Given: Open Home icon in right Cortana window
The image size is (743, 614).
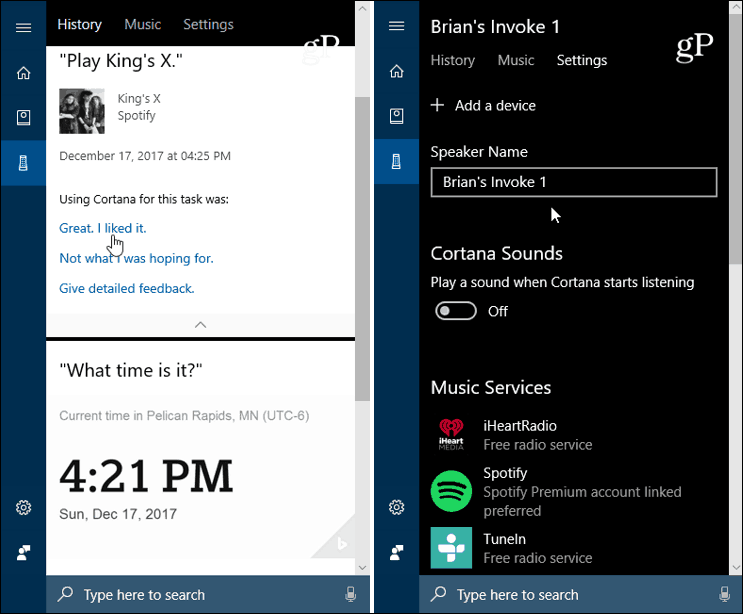Looking at the screenshot, I should click(397, 71).
